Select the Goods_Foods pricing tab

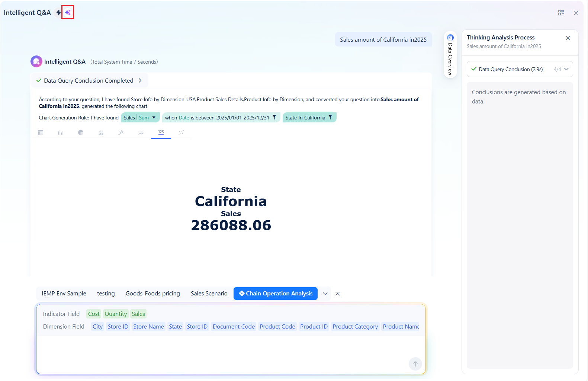pyautogui.click(x=153, y=294)
